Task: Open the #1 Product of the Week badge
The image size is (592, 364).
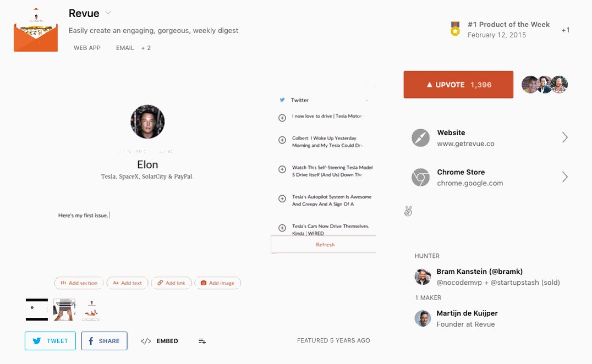Action: pyautogui.click(x=508, y=30)
